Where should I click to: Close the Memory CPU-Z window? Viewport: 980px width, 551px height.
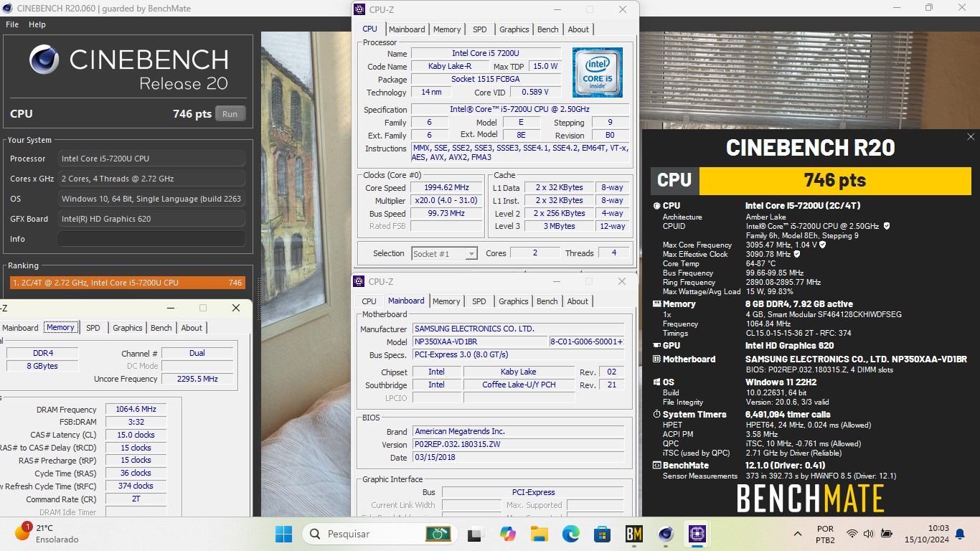pyautogui.click(x=235, y=308)
